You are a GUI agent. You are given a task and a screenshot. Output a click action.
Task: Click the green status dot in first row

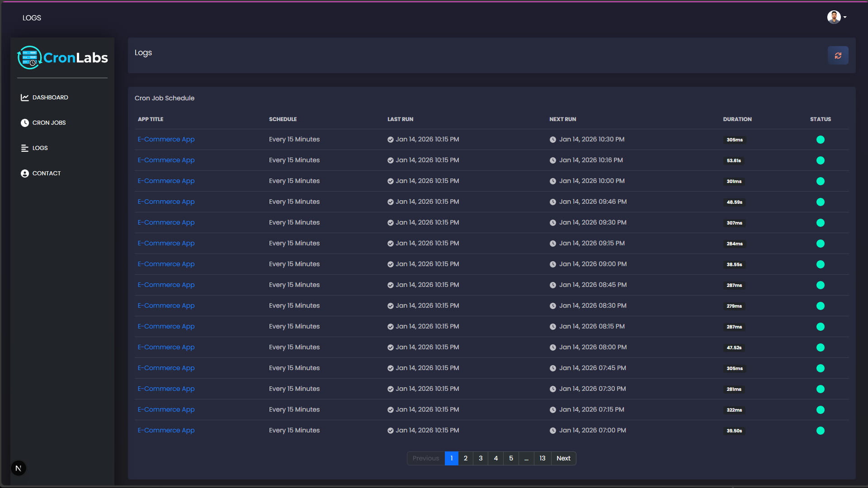(820, 140)
